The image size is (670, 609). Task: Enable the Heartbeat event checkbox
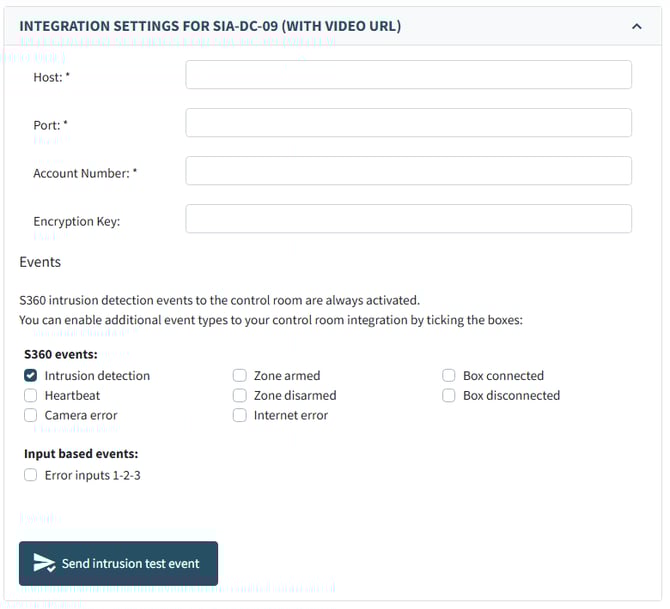point(31,396)
